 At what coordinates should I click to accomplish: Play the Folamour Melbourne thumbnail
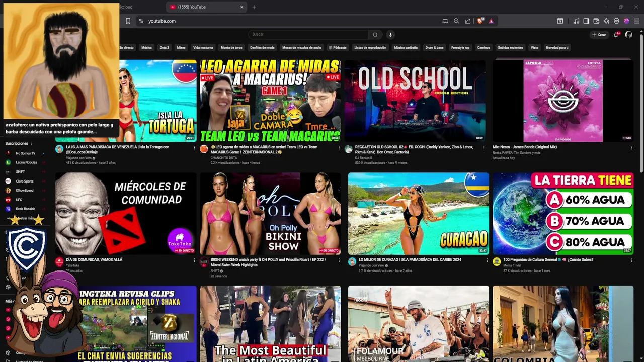tap(418, 324)
